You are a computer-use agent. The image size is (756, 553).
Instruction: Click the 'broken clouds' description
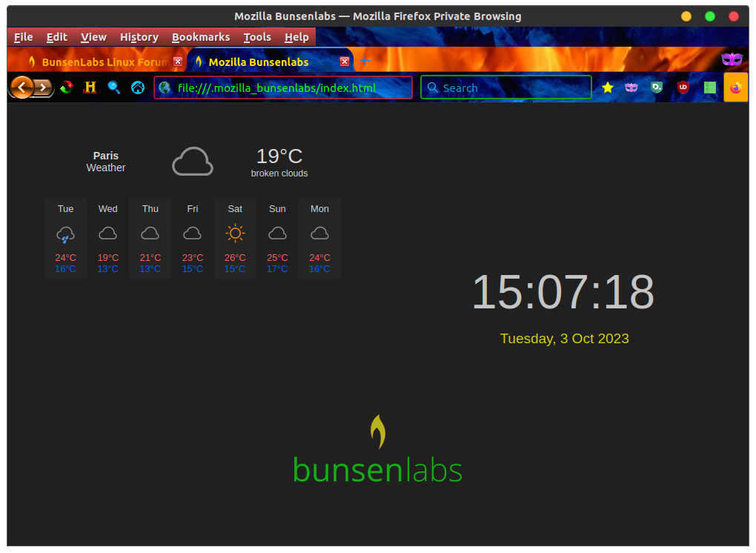pyautogui.click(x=279, y=173)
